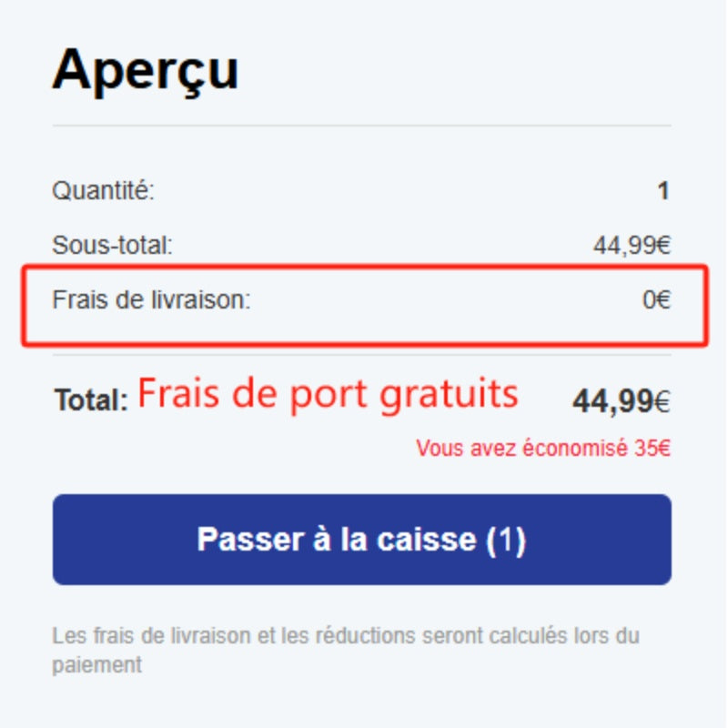Click the (1) count inside checkout button
728x728 pixels.
pyautogui.click(x=506, y=540)
